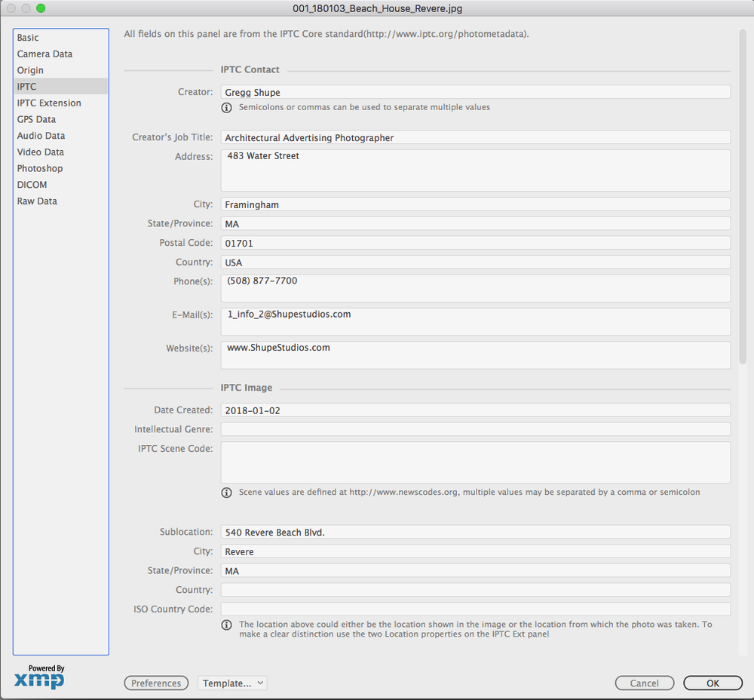Image resolution: width=754 pixels, height=700 pixels.
Task: Switch to the Video Data panel
Action: click(x=40, y=152)
